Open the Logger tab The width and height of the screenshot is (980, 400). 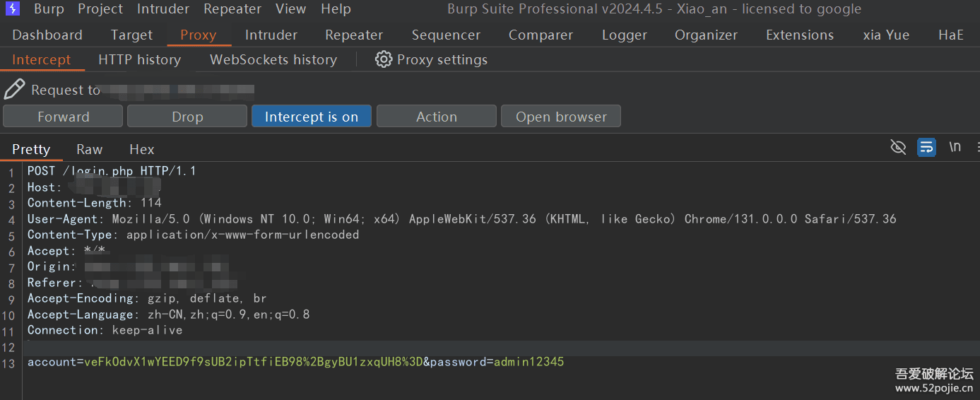[x=625, y=35]
